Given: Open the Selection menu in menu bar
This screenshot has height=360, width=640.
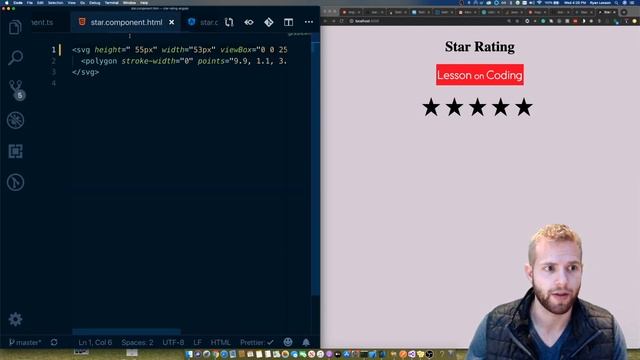Looking at the screenshot, I should point(56,2).
